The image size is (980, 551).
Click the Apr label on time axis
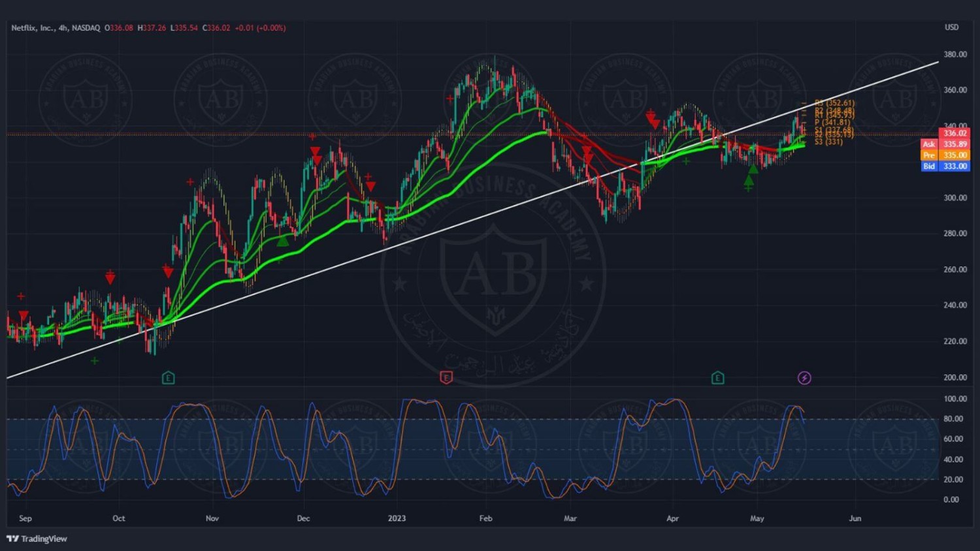tap(672, 518)
